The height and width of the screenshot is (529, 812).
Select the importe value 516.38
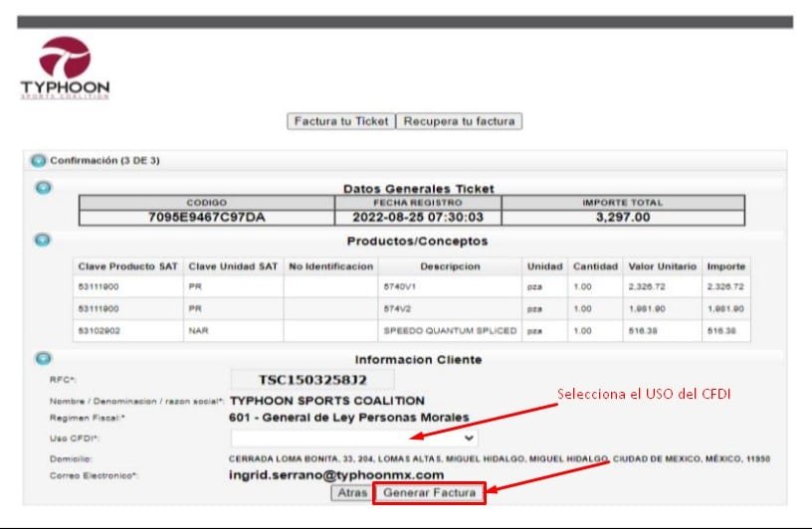click(x=721, y=331)
